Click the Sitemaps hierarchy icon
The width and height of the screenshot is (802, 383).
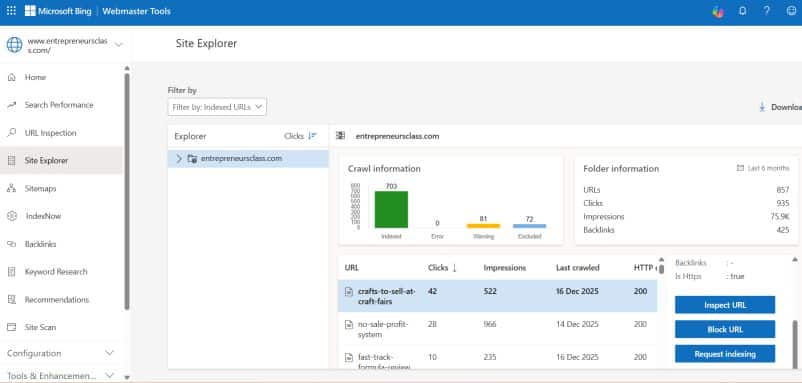tap(12, 189)
